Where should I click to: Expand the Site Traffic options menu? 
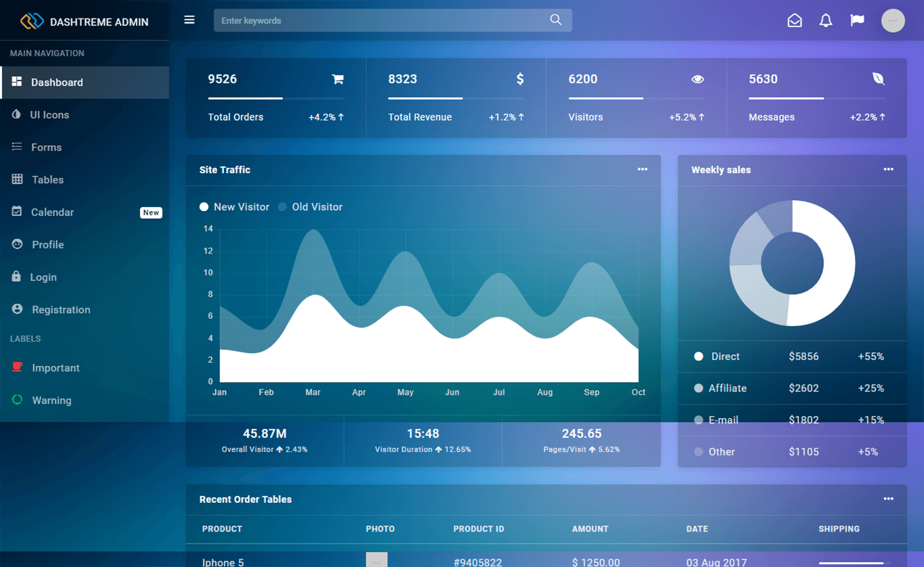coord(643,169)
